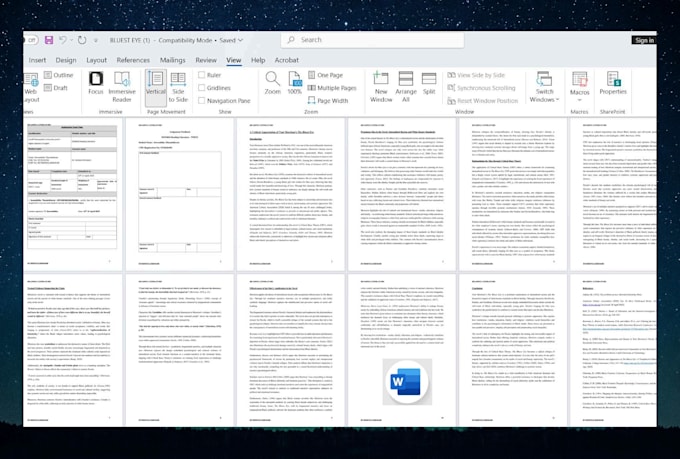
Task: Open the Review tab
Action: [206, 60]
